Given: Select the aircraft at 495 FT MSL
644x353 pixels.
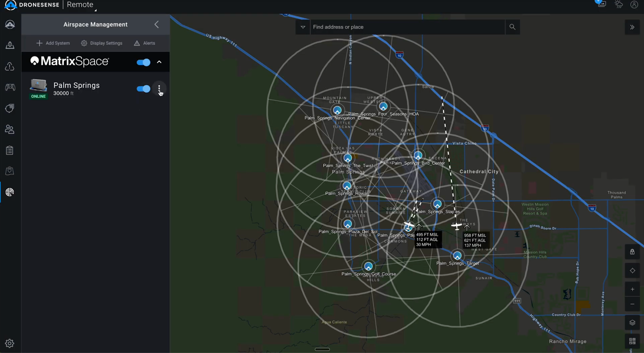Looking at the screenshot, I should (x=409, y=225).
